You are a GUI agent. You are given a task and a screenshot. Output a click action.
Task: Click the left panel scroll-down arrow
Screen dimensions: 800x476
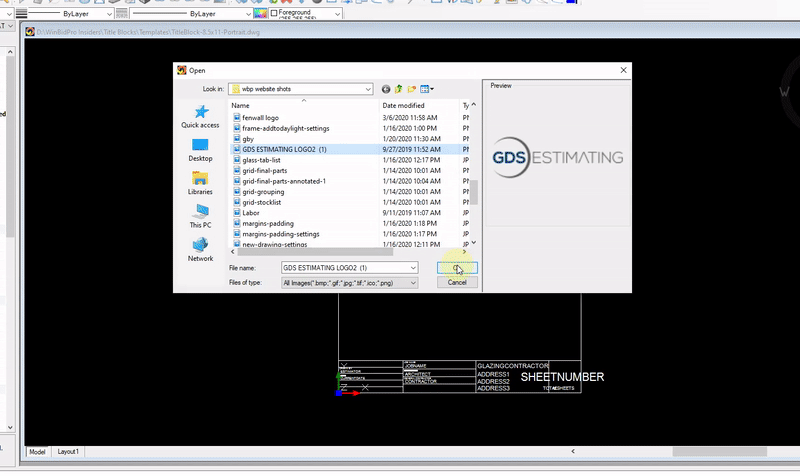tap(10, 428)
